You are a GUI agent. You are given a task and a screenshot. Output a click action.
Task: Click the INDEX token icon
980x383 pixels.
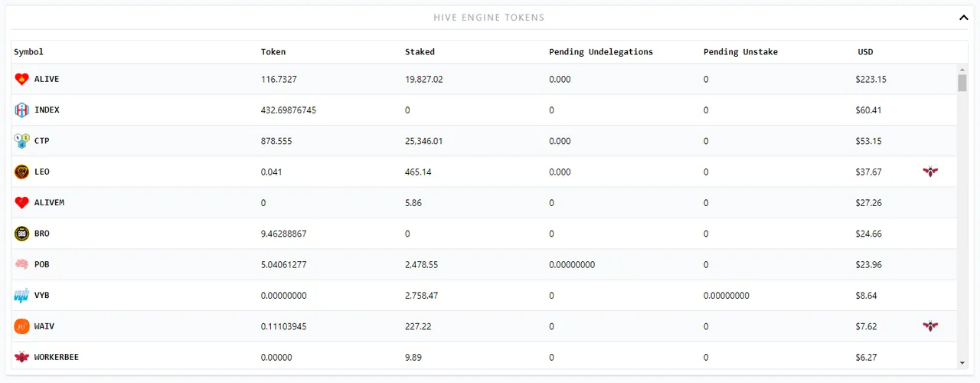tap(21, 110)
